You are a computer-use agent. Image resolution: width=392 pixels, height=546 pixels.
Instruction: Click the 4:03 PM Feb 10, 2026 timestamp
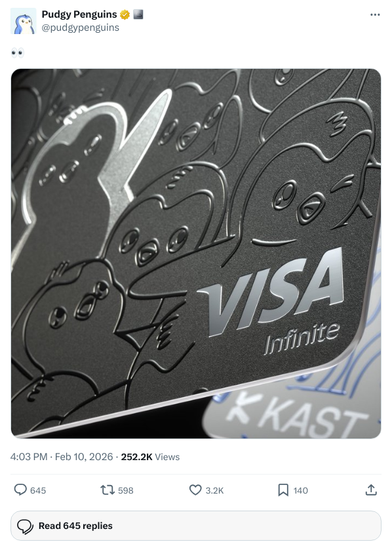(x=62, y=457)
